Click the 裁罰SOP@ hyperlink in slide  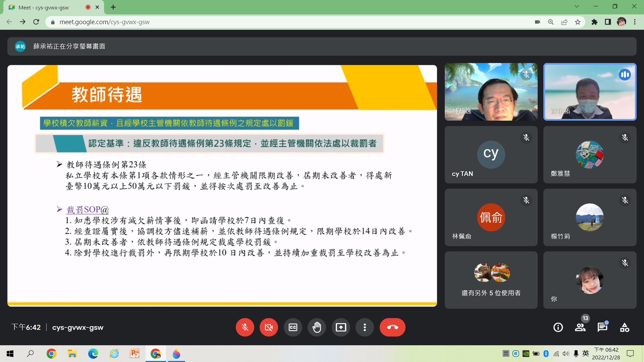coord(88,210)
